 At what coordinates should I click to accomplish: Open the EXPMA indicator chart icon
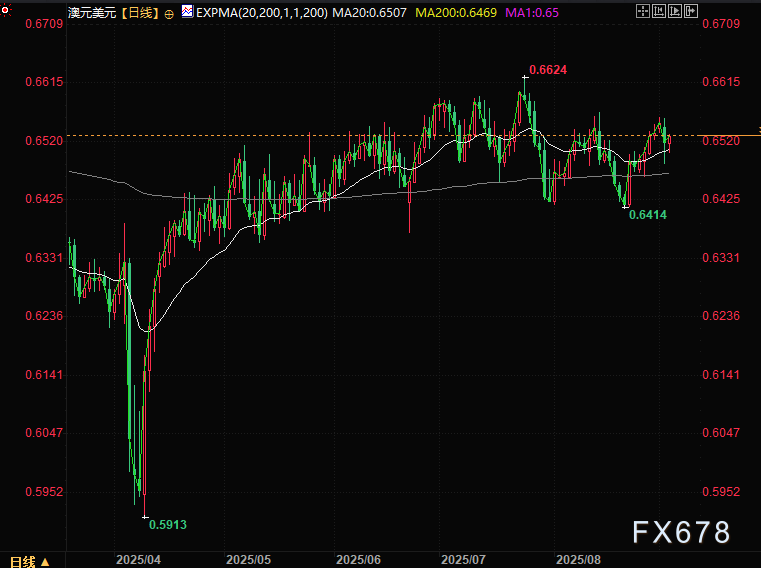pyautogui.click(x=185, y=11)
